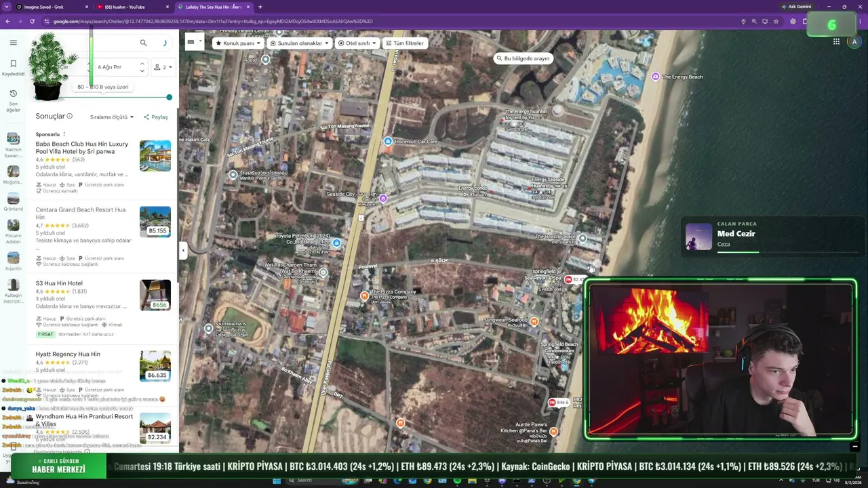Open Google account avatar menu
Viewport: 868px width, 488px height.
point(854,42)
